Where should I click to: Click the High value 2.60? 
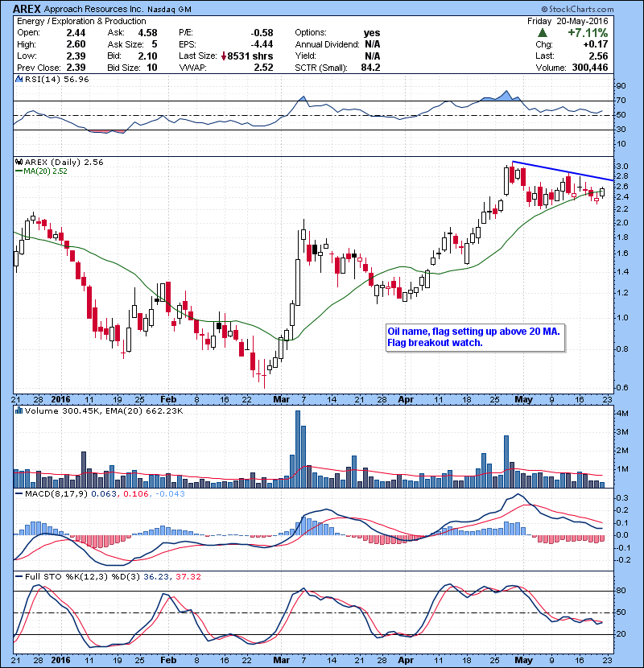pos(76,44)
